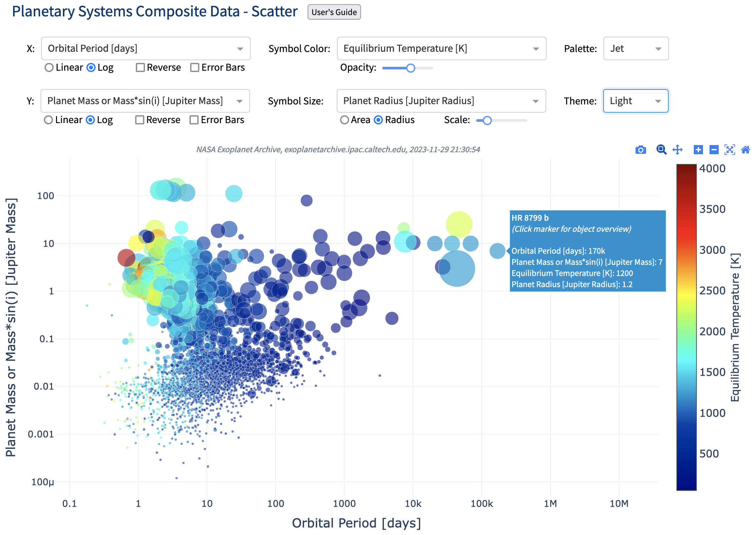Select Log scale for X axis
Image resolution: width=756 pixels, height=535 pixels.
[x=91, y=67]
